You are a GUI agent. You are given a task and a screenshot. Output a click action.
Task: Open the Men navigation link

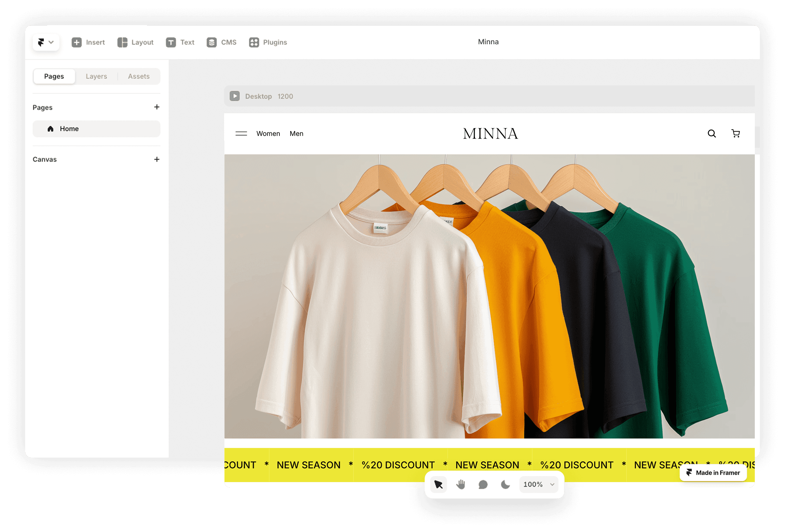pos(297,134)
